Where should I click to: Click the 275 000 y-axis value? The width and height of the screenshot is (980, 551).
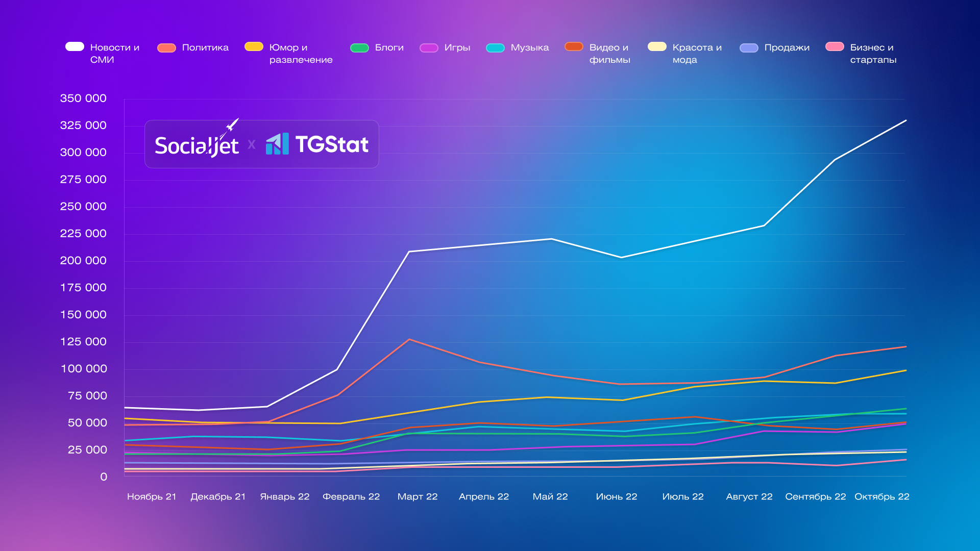coord(83,179)
